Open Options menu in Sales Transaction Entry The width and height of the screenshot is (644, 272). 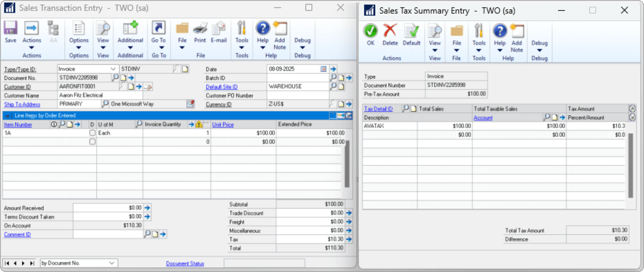(79, 35)
